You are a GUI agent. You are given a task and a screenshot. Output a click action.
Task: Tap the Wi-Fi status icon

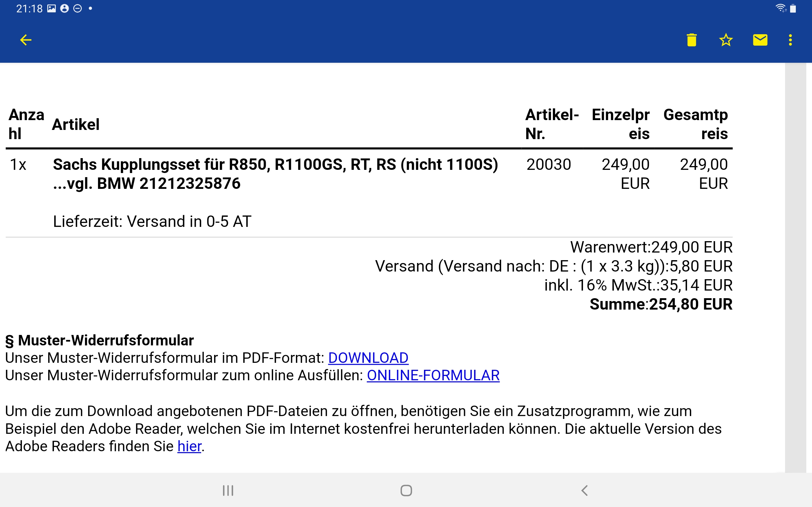[782, 8]
